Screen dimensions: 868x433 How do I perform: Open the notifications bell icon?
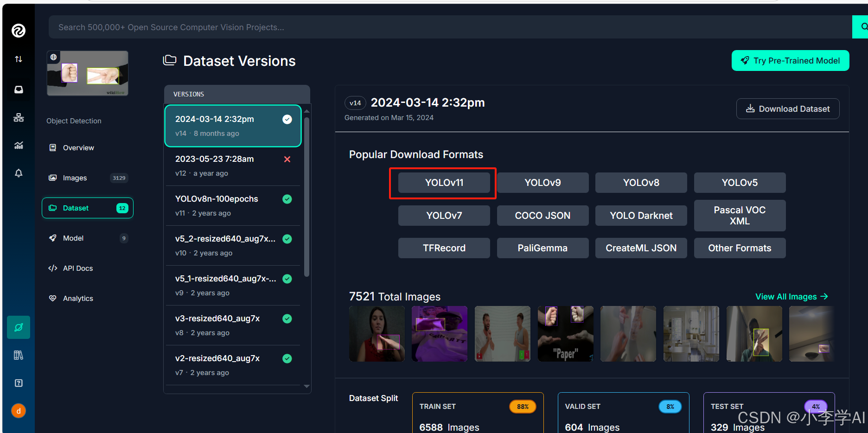pos(19,173)
